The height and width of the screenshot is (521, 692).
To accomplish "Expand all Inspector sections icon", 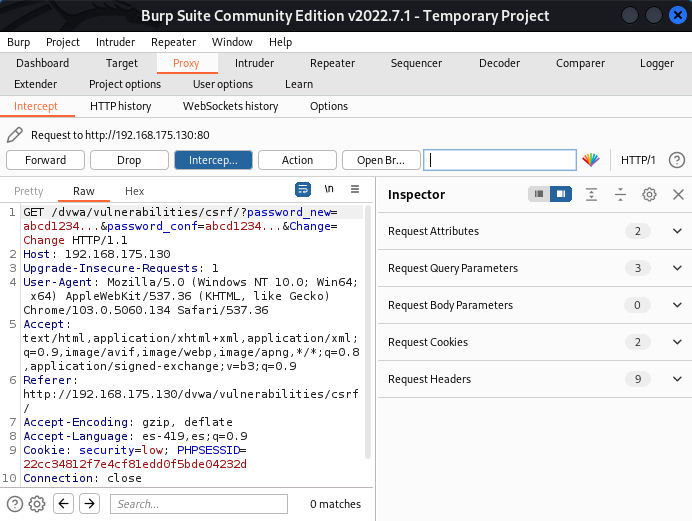I will [591, 194].
